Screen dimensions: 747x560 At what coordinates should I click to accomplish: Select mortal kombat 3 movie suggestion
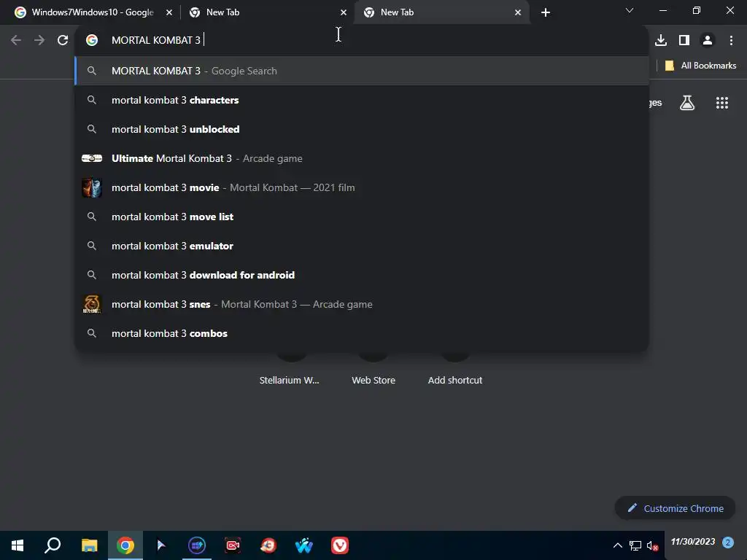pyautogui.click(x=362, y=187)
